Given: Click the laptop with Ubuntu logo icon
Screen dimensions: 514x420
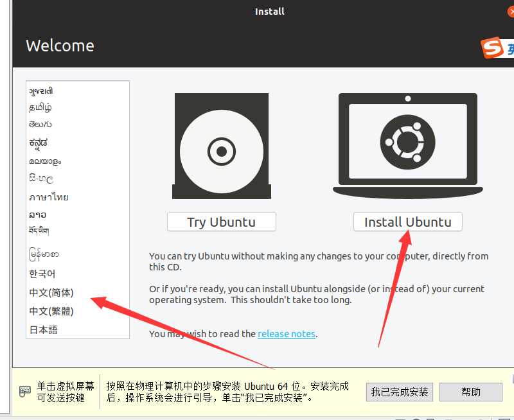Looking at the screenshot, I should [408, 146].
